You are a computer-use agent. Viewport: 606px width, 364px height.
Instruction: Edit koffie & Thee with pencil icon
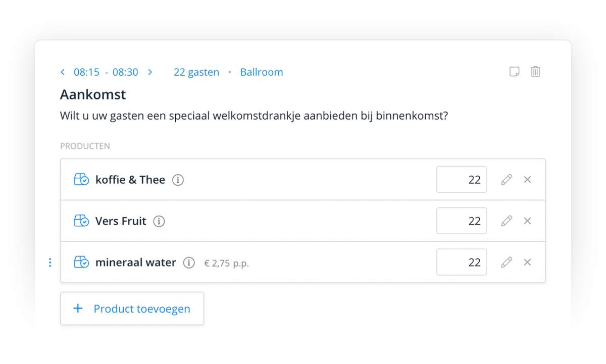click(x=507, y=179)
